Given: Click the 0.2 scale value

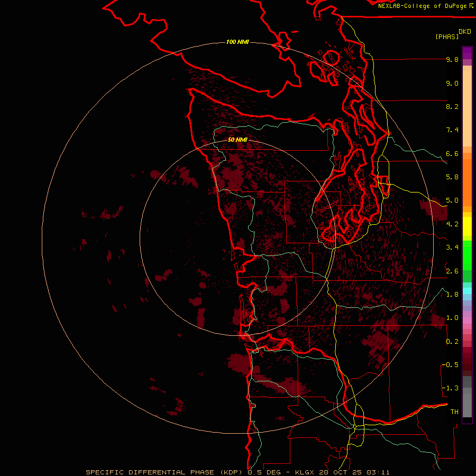Looking at the screenshot, I should click(452, 342).
